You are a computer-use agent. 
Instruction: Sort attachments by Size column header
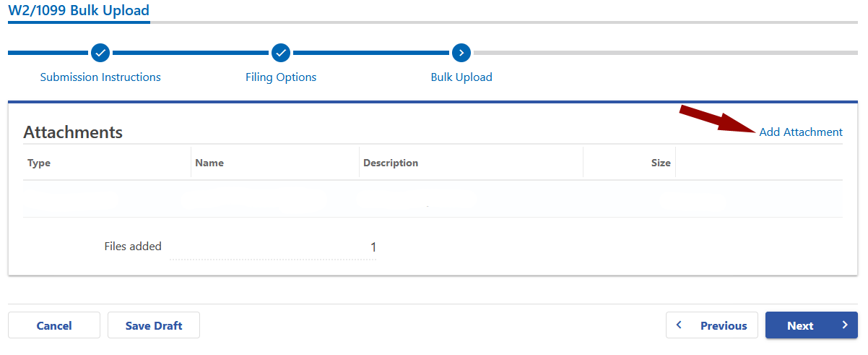(x=661, y=163)
